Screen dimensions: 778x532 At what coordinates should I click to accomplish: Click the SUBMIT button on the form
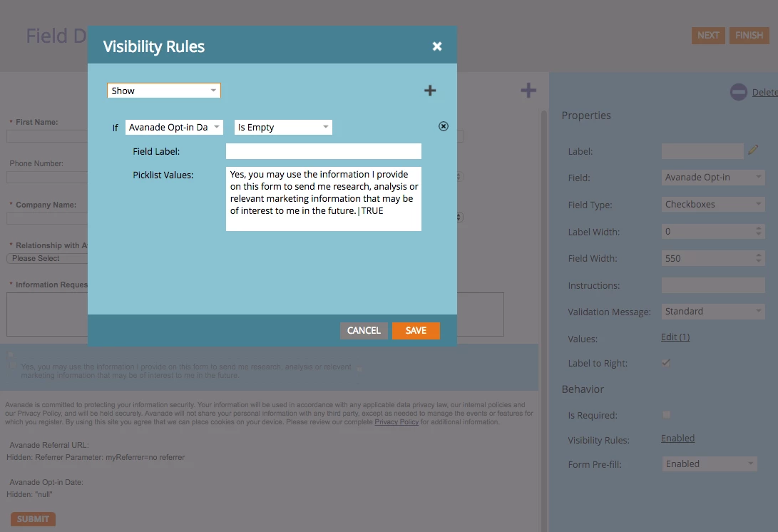pyautogui.click(x=33, y=519)
